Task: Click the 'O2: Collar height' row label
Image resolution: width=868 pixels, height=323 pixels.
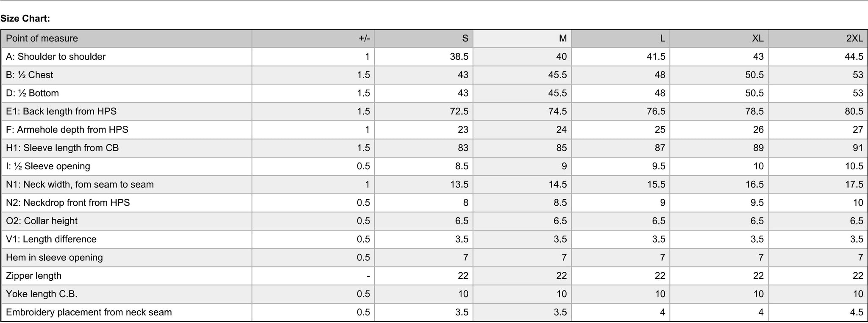Action: tap(42, 221)
